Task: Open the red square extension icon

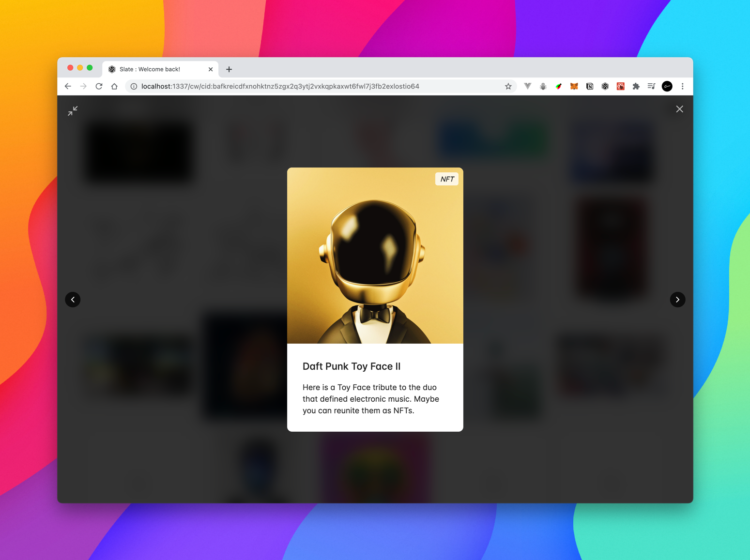Action: click(620, 86)
